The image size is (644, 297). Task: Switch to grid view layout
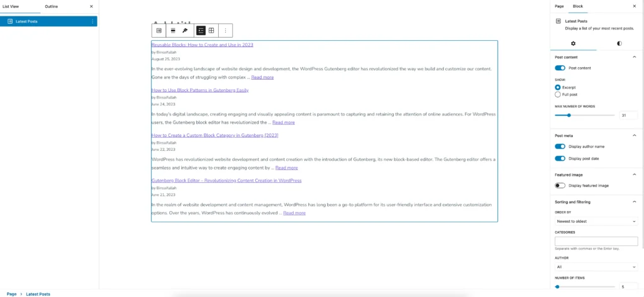click(211, 30)
